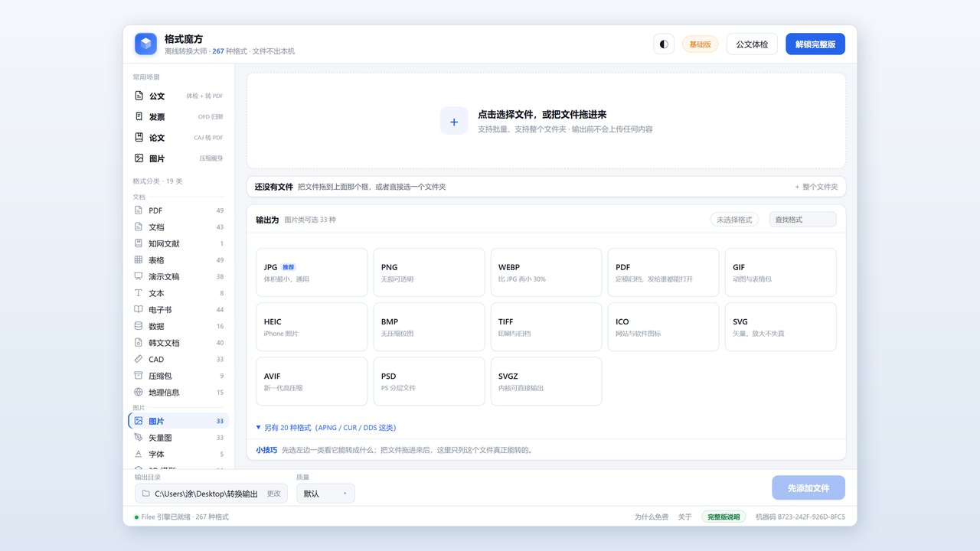Open the 关于 link in footer
The height and width of the screenshot is (551, 980).
(685, 517)
